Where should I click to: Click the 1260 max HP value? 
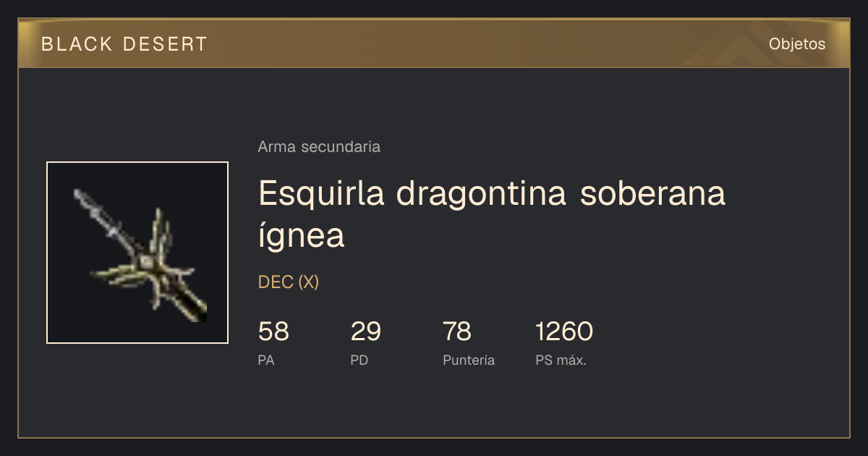coord(564,332)
